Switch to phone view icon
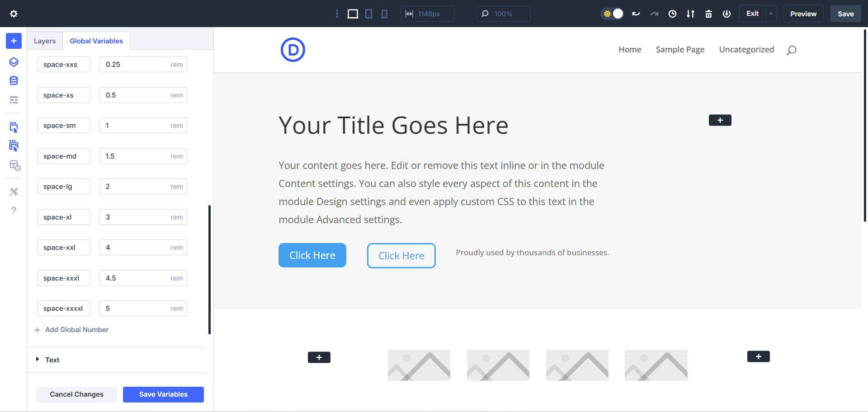Image resolution: width=868 pixels, height=412 pixels. [384, 14]
